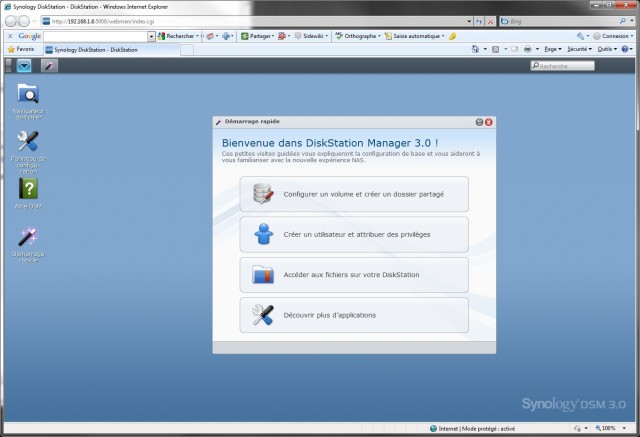Choose Découvrir plus d'applications
The height and width of the screenshot is (437, 640).
click(354, 315)
